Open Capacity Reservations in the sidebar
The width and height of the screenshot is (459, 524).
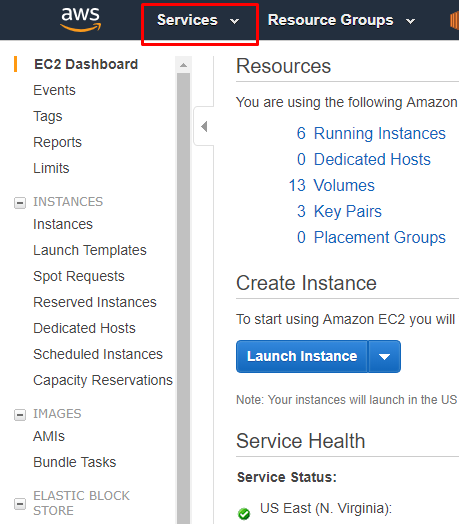pos(103,380)
